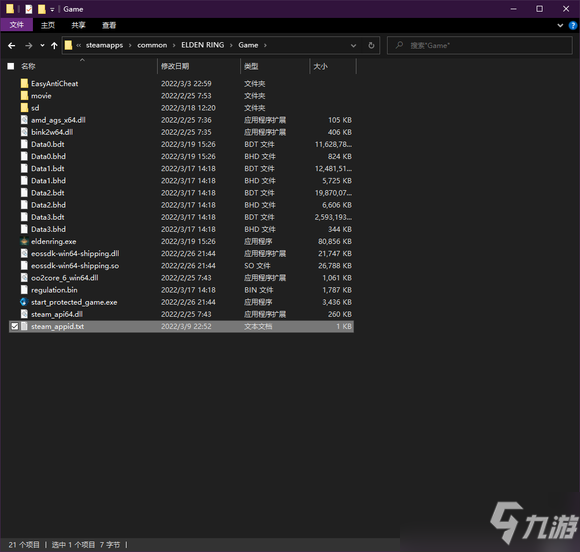580x552 pixels.
Task: Click the bink2w64.dll file icon
Action: coord(24,132)
